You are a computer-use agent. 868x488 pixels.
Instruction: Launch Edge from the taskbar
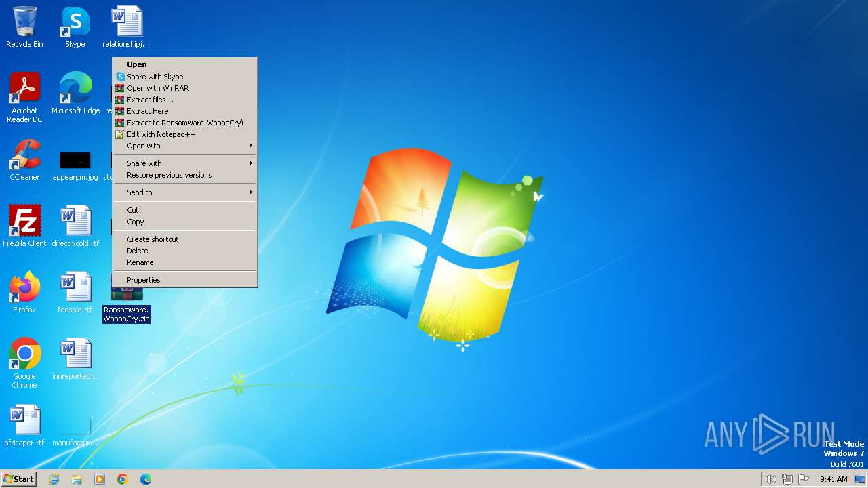pyautogui.click(x=146, y=479)
